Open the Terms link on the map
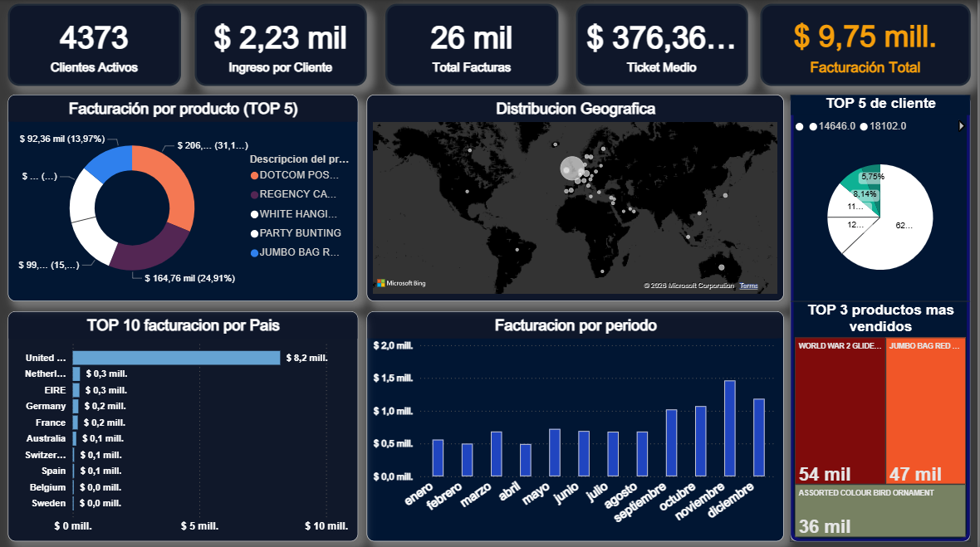 [x=747, y=286]
